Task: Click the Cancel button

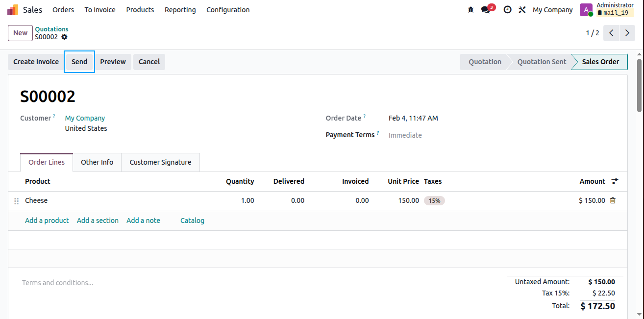Action: (x=149, y=62)
